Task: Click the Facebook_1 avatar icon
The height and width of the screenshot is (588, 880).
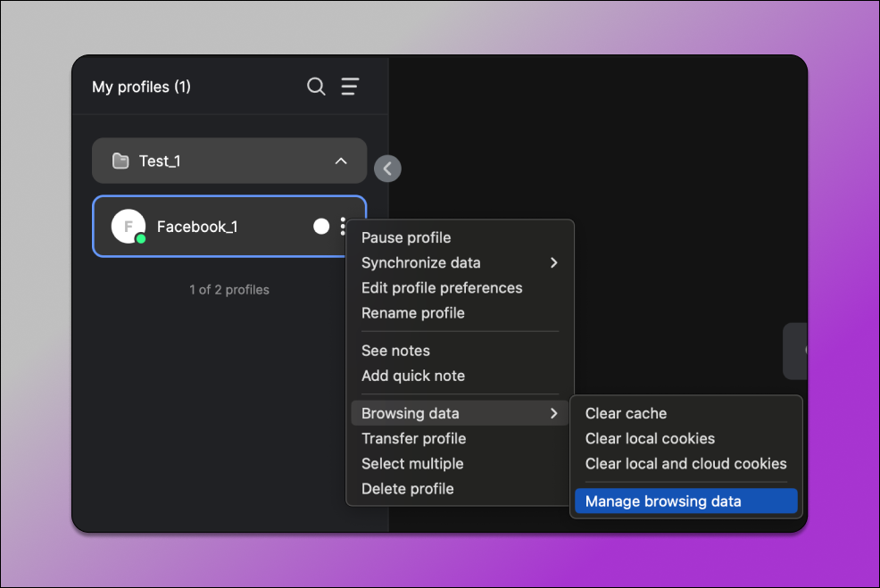Action: pyautogui.click(x=129, y=227)
